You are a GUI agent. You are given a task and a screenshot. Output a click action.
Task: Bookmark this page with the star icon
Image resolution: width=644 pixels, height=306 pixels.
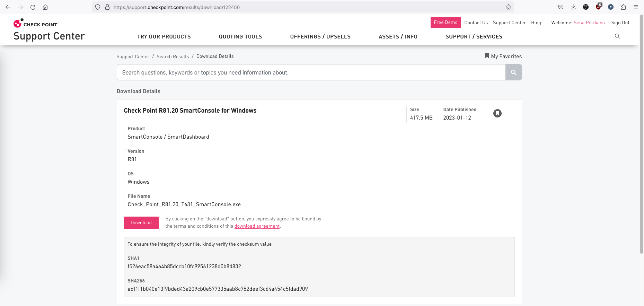click(x=508, y=7)
